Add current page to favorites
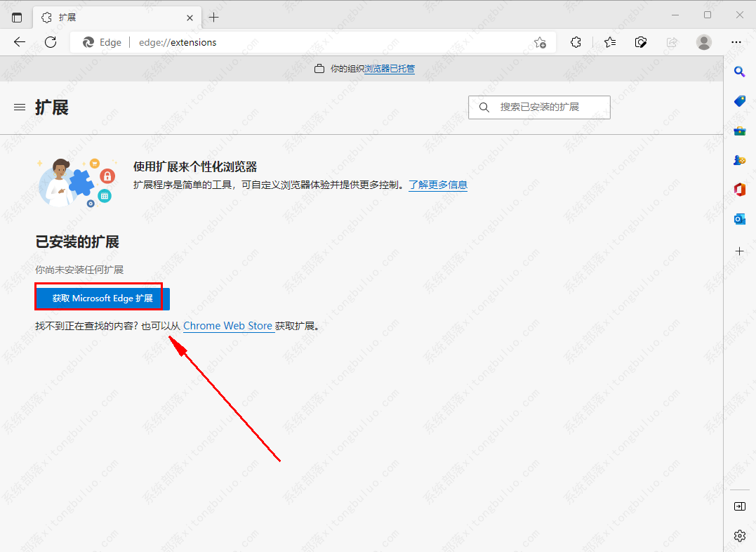This screenshot has width=756, height=552. point(541,42)
